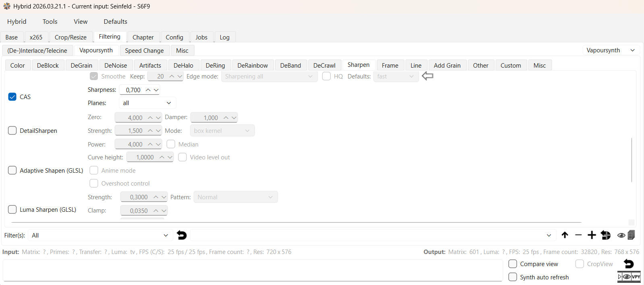Viewport: 644px width, 285px height.
Task: Uncheck the CAS checkbox
Action: click(12, 97)
